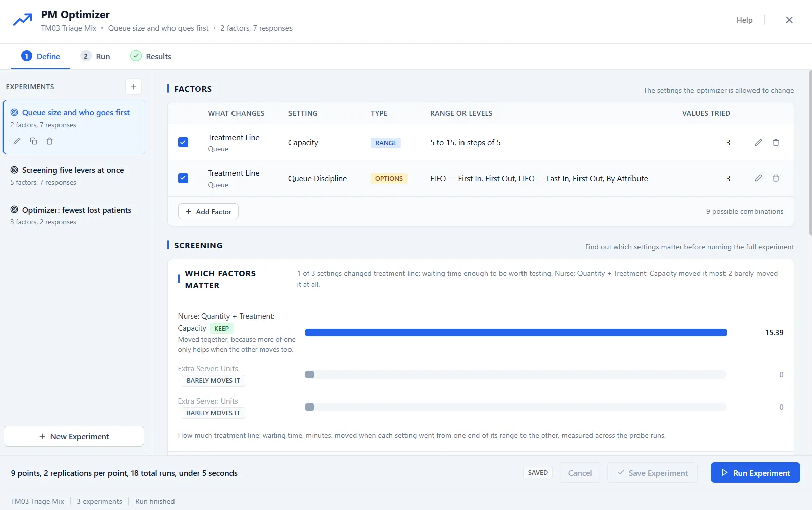The height and width of the screenshot is (510, 812).
Task: Click the 15.39 value
Action: [774, 333]
